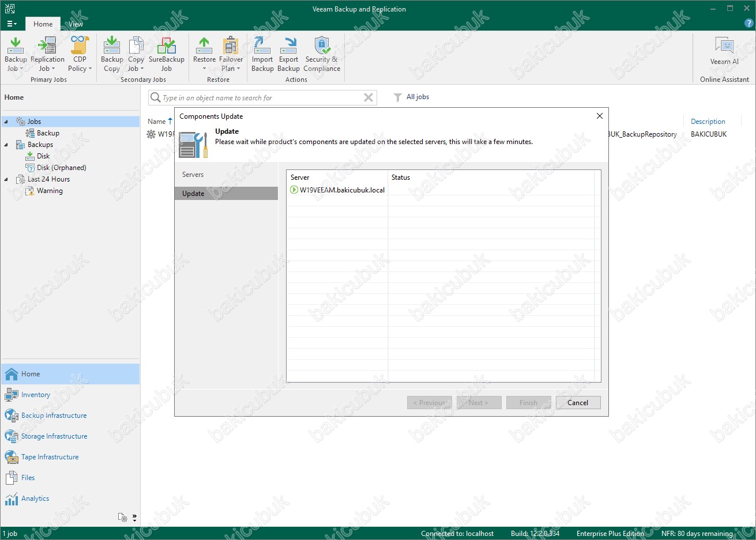The height and width of the screenshot is (540, 756).
Task: Clear the search box with X icon
Action: [368, 98]
